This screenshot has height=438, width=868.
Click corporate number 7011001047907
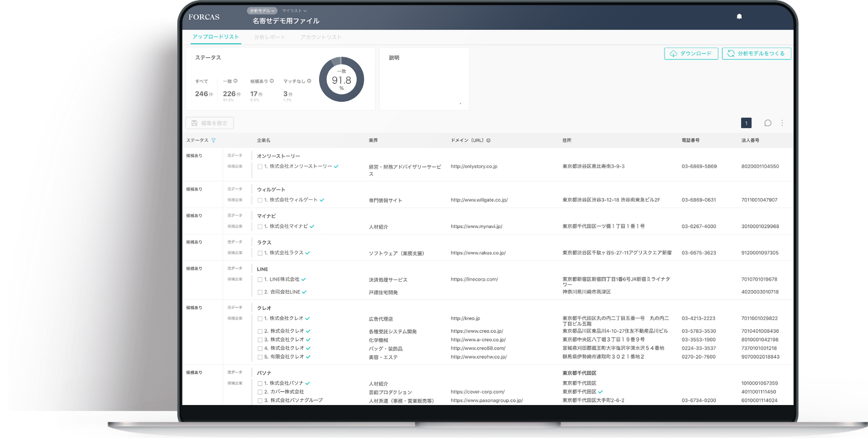click(760, 200)
